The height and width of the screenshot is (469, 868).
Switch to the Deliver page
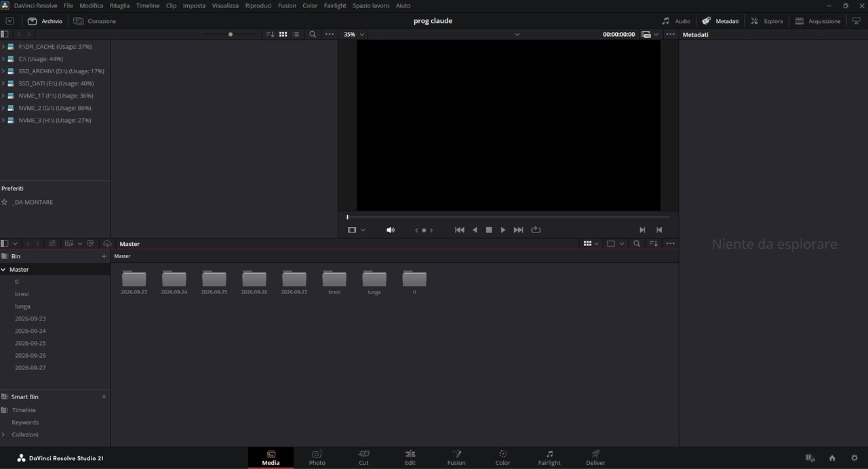[595, 457]
